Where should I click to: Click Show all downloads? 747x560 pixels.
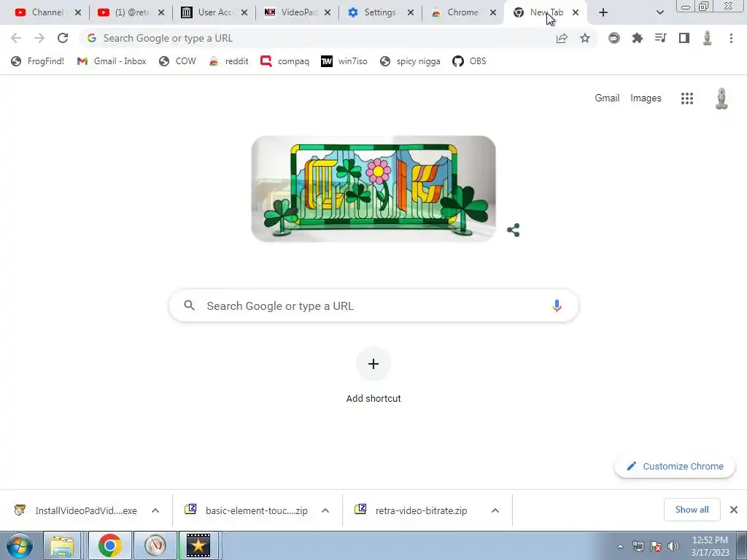(x=692, y=510)
